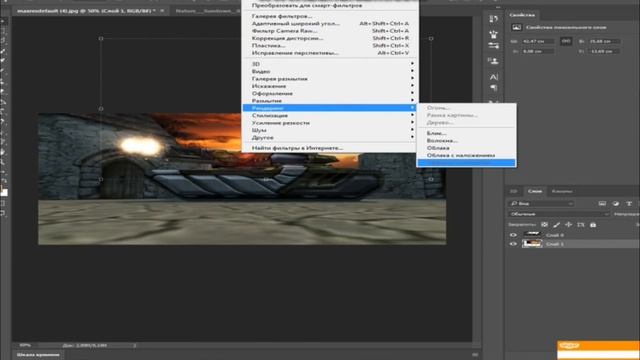Click the highlighted last Render submenu item

click(466, 163)
